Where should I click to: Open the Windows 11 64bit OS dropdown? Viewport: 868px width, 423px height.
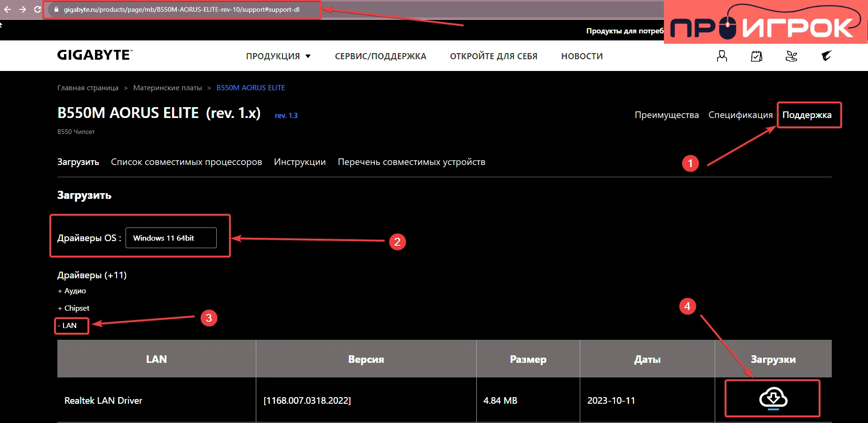point(171,238)
